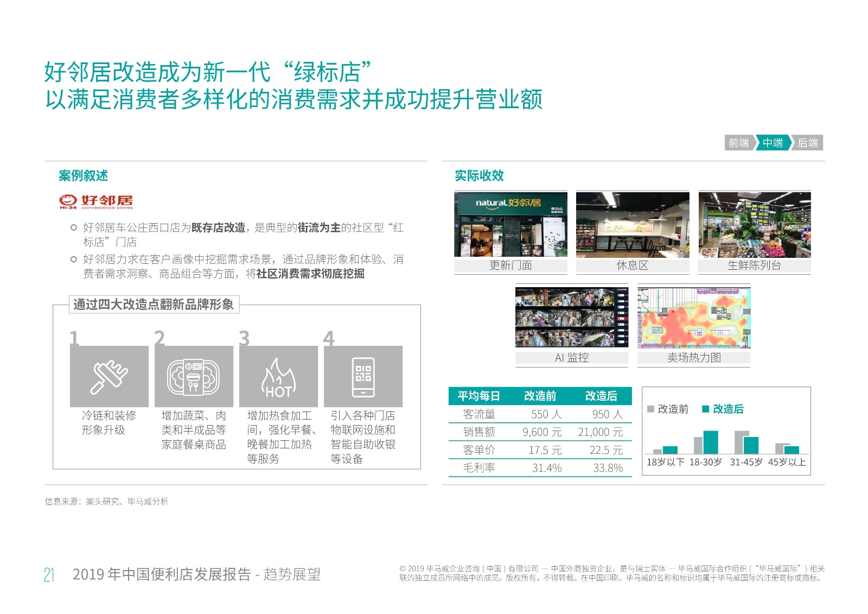Select the 后端 stage tab
Viewport: 868px width, 614px height.
pyautogui.click(x=808, y=143)
